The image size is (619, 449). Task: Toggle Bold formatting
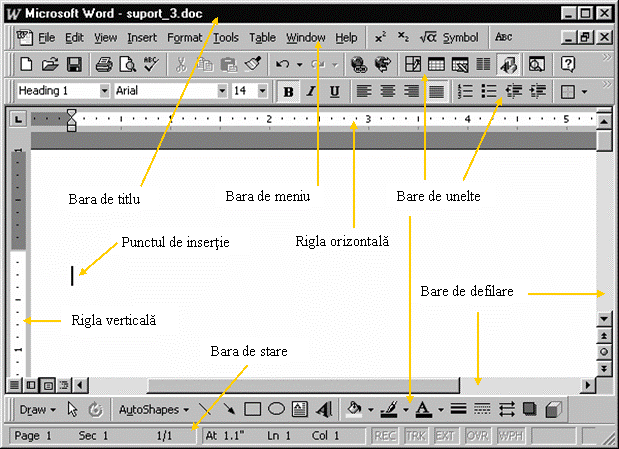289,91
